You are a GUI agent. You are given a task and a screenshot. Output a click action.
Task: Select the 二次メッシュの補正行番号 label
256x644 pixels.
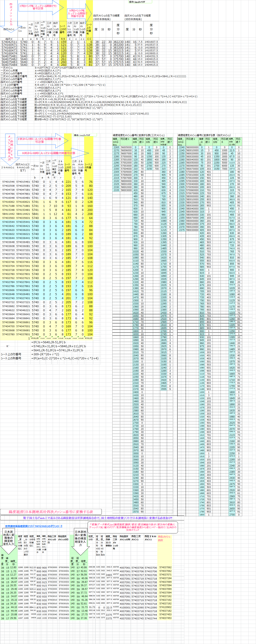[14, 76]
